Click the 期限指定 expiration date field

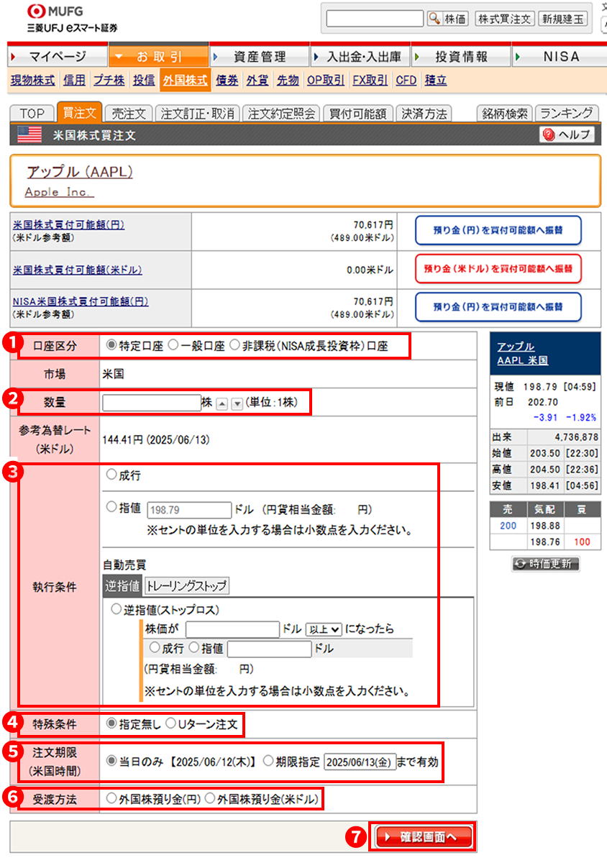click(x=360, y=762)
